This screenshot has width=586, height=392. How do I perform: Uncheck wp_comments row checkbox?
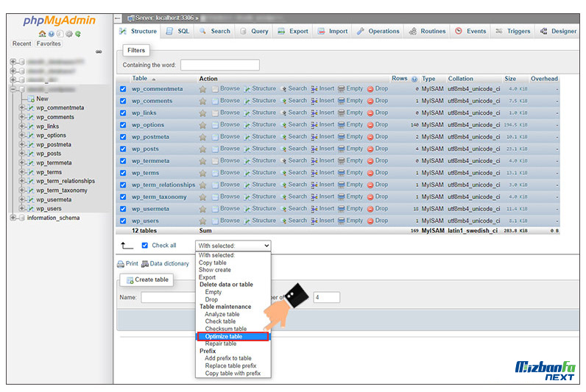click(x=123, y=101)
